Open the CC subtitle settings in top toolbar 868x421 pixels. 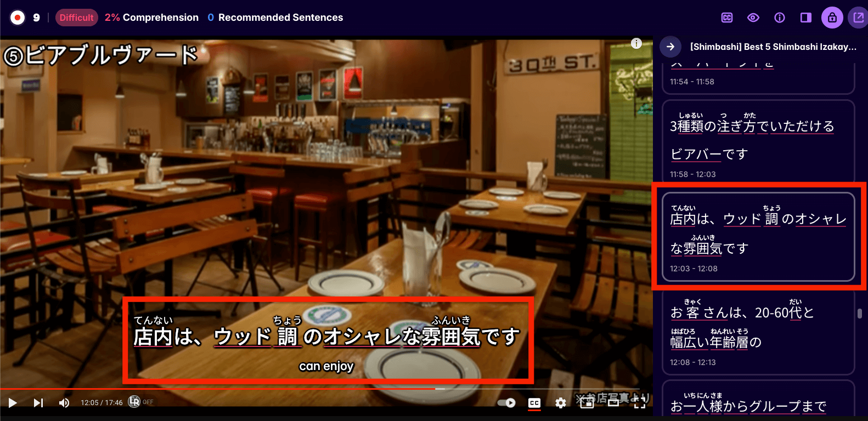(x=727, y=18)
